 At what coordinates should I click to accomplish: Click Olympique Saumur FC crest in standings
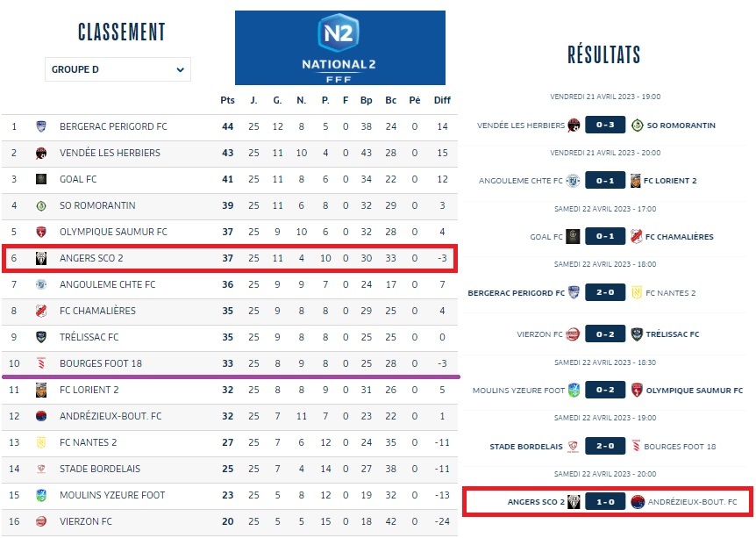40,232
